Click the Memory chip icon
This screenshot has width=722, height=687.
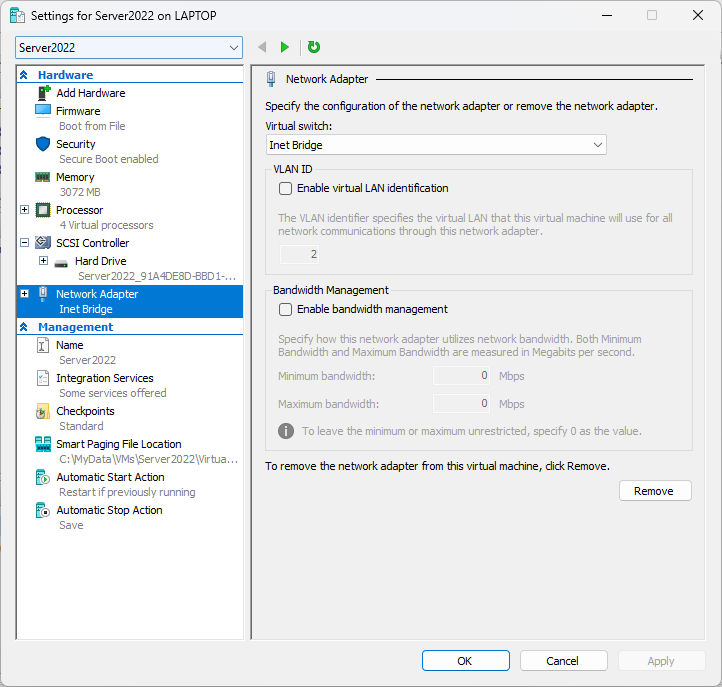click(43, 177)
